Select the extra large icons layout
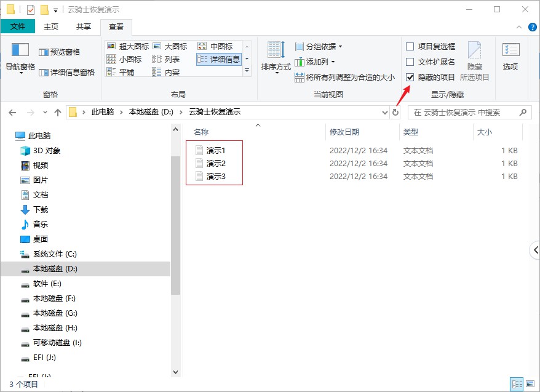 pyautogui.click(x=128, y=46)
